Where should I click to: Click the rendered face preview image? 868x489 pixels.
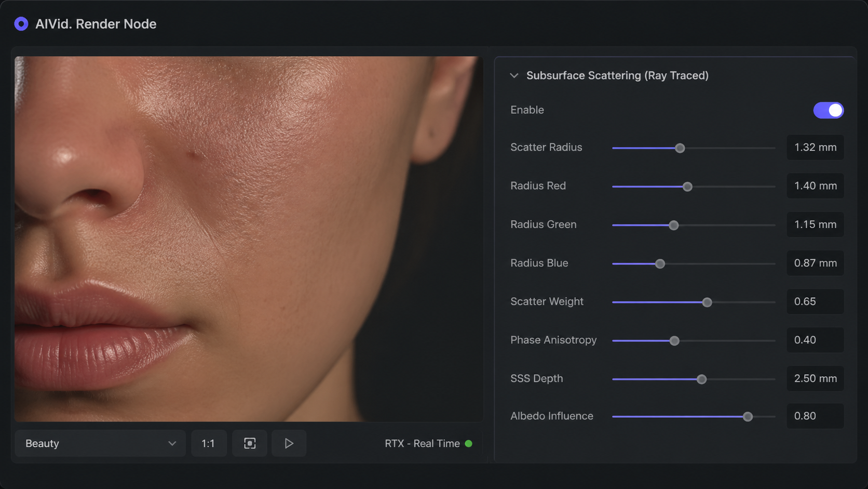coord(249,239)
